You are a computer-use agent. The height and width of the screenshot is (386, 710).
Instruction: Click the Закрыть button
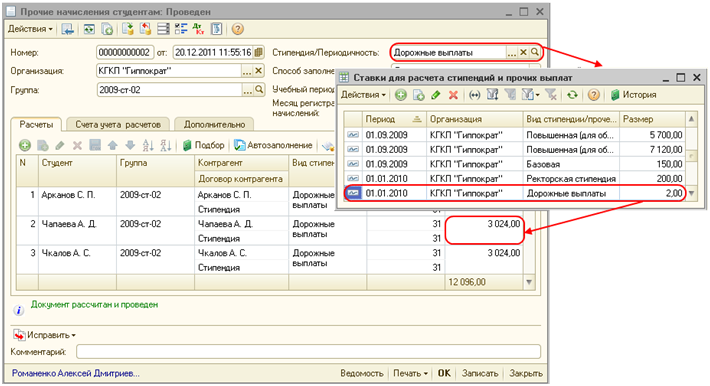(526, 373)
